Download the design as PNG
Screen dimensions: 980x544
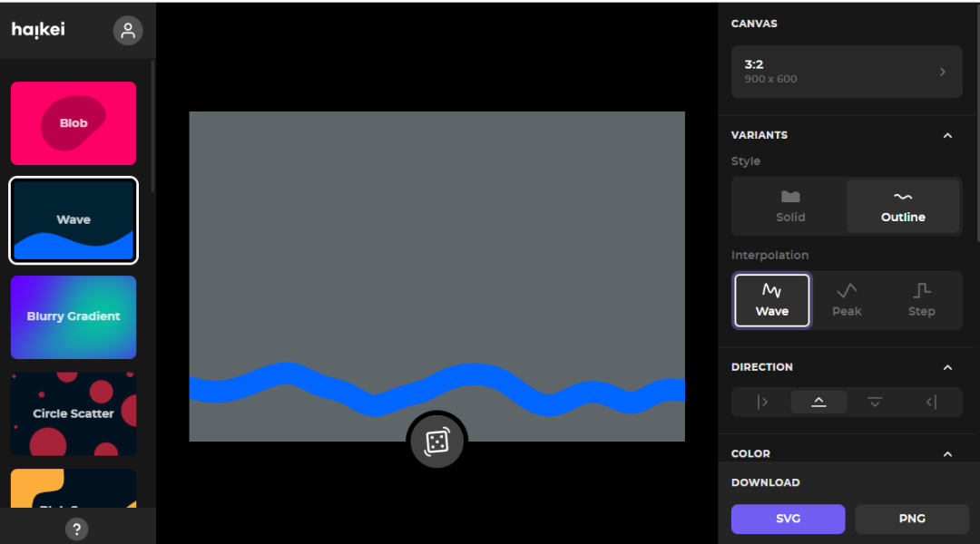pos(912,519)
